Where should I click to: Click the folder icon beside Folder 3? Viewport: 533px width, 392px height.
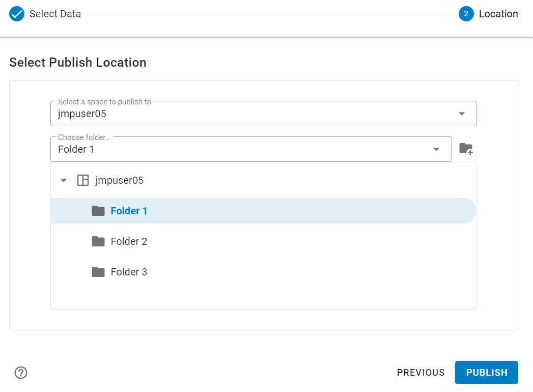[x=98, y=271]
